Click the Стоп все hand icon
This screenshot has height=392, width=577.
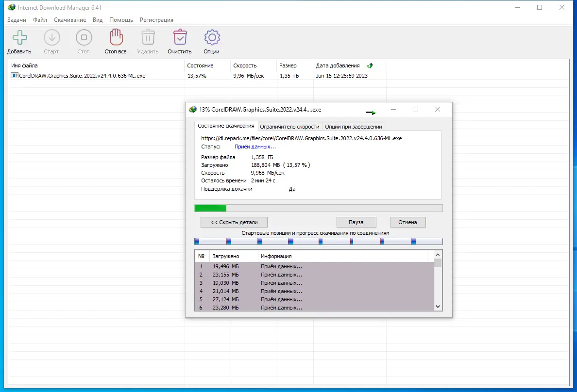pyautogui.click(x=116, y=37)
